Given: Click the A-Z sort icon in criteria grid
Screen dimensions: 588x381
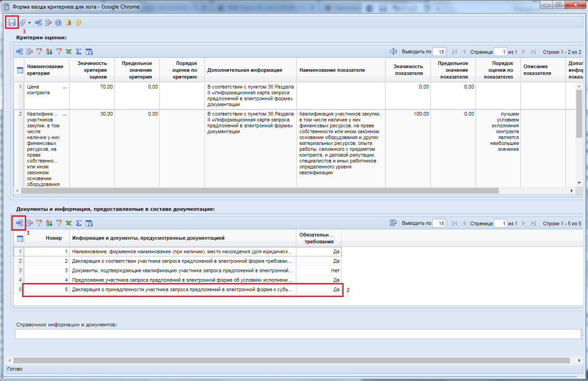Looking at the screenshot, I should tap(49, 51).
